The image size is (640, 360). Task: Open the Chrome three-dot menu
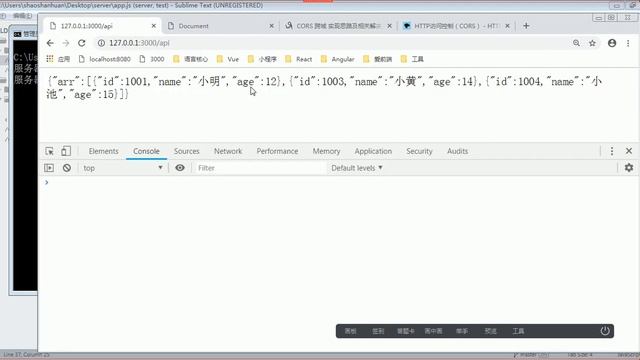coord(628,43)
